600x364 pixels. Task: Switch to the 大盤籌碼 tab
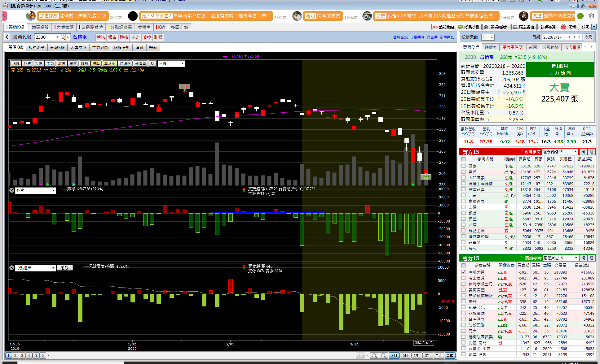coord(64,27)
